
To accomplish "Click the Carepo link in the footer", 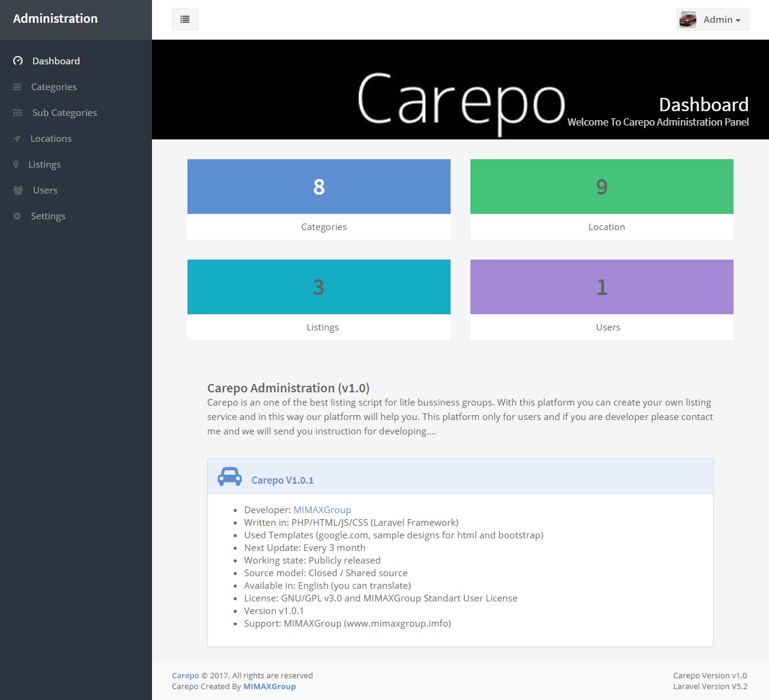I will [185, 675].
